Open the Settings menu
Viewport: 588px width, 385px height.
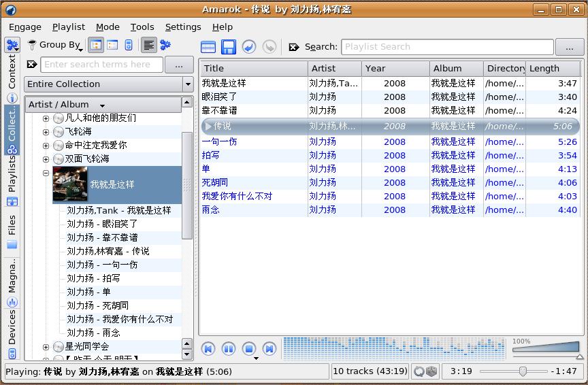(x=183, y=27)
